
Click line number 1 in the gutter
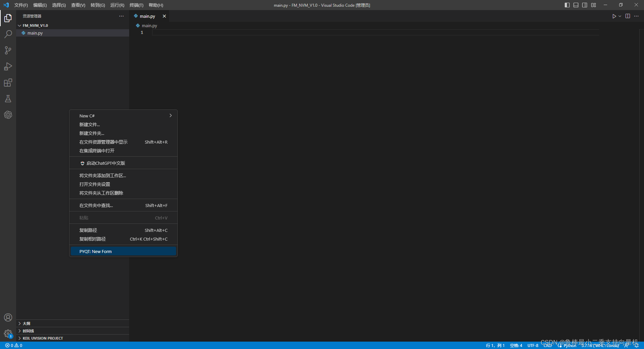142,33
